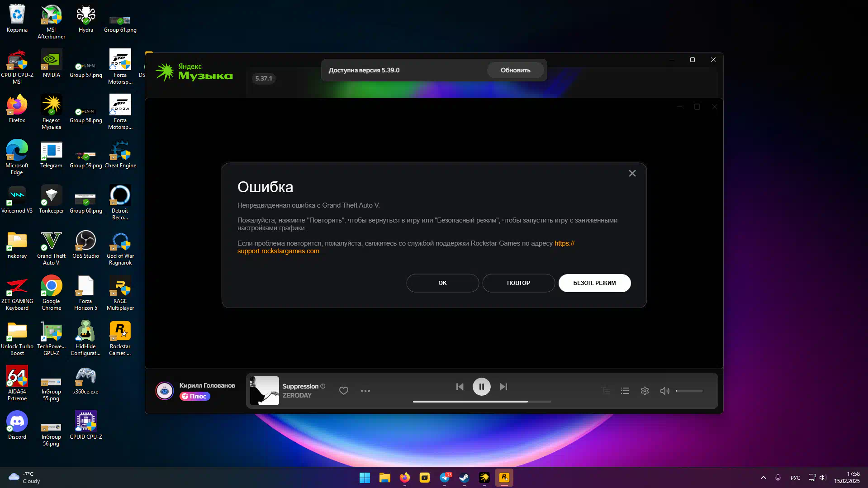Click the track progress bar
This screenshot has height=488, width=868.
point(481,402)
